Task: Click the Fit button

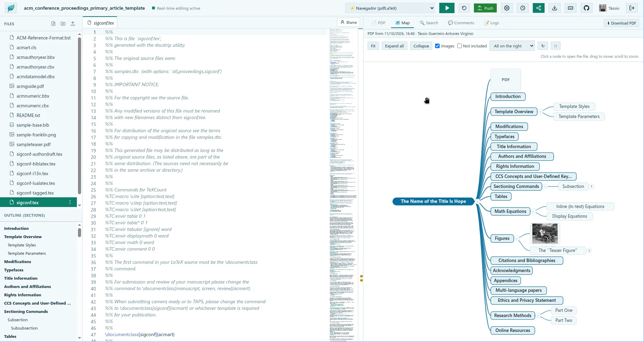Action: [373, 46]
